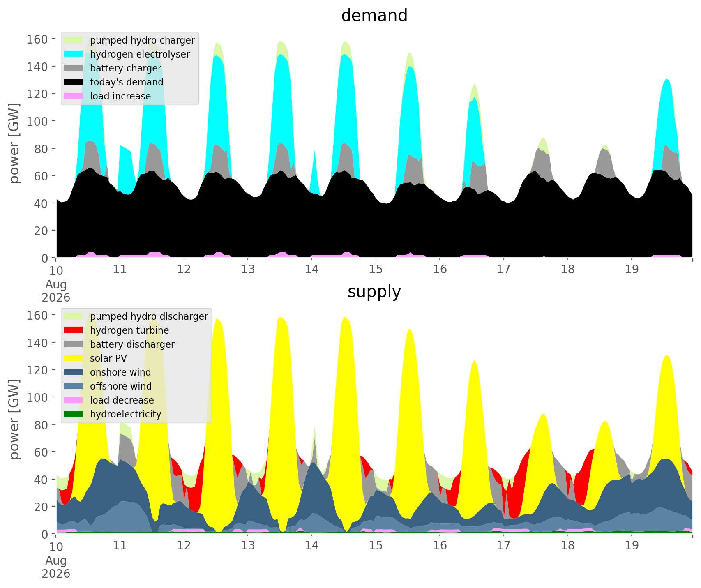Click the black today's demand legend swatch
The height and width of the screenshot is (588, 701).
[x=74, y=82]
